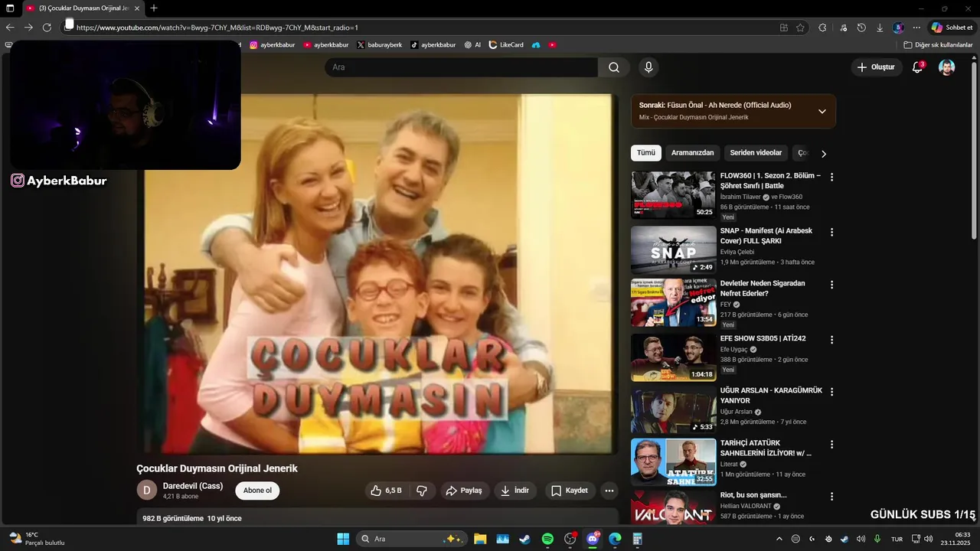The height and width of the screenshot is (551, 980).
Task: Open the AI bookmark
Action: [x=472, y=45]
